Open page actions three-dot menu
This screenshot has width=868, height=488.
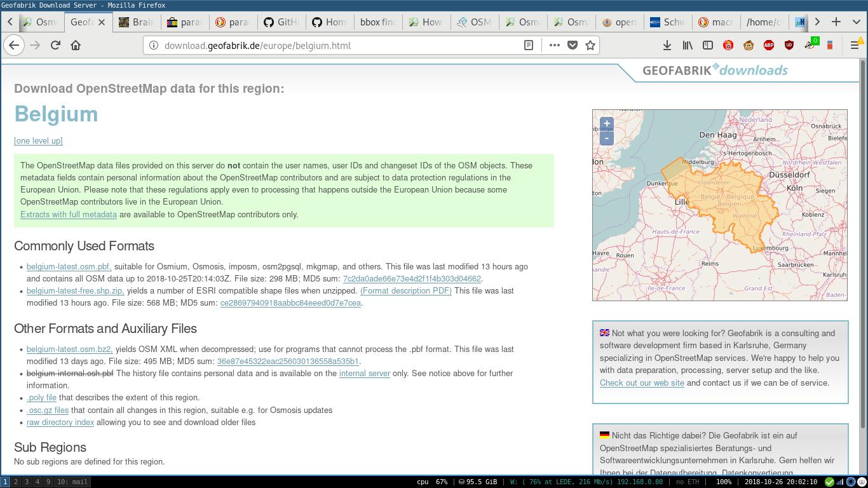[x=554, y=45]
